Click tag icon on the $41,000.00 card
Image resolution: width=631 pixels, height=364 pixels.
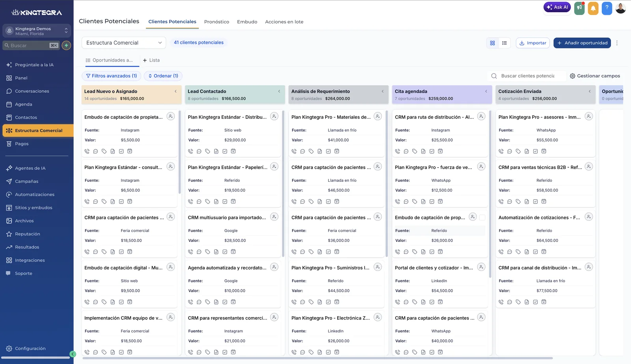pos(311,151)
